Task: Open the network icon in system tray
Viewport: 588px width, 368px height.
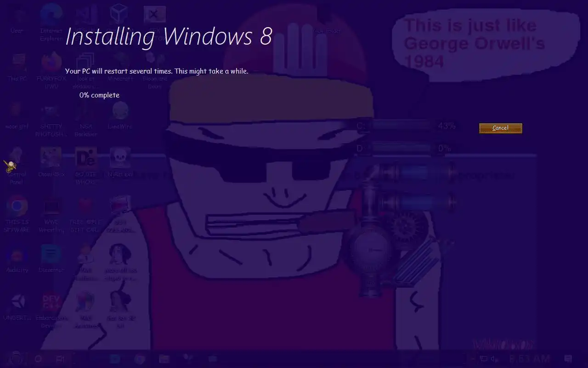Action: coord(483,359)
